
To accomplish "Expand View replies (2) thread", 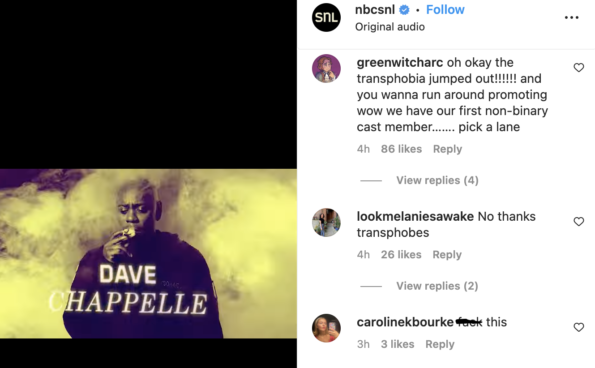I will click(x=437, y=286).
